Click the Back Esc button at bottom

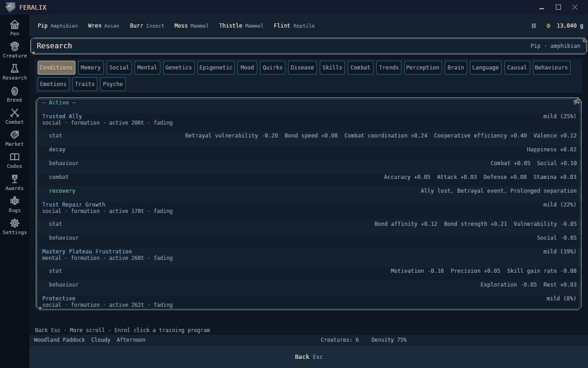point(309,357)
